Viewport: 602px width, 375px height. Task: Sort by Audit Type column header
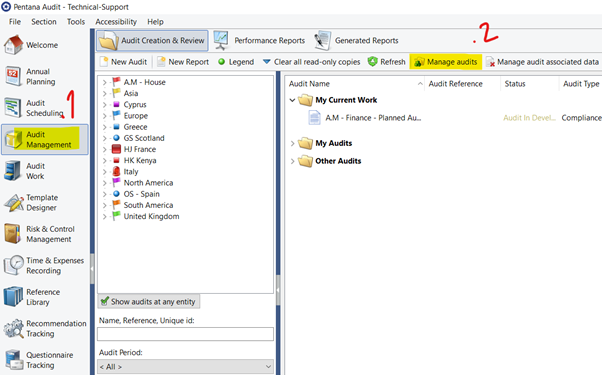point(580,84)
